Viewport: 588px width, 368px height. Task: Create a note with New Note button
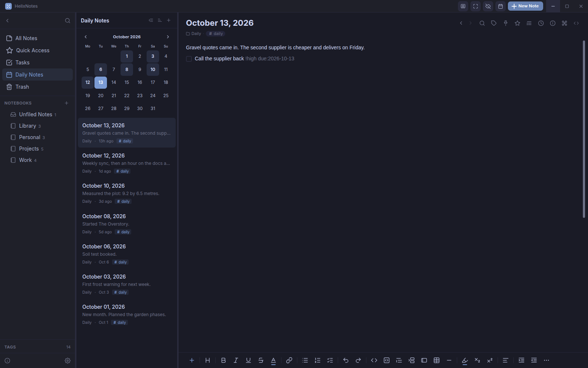(525, 6)
